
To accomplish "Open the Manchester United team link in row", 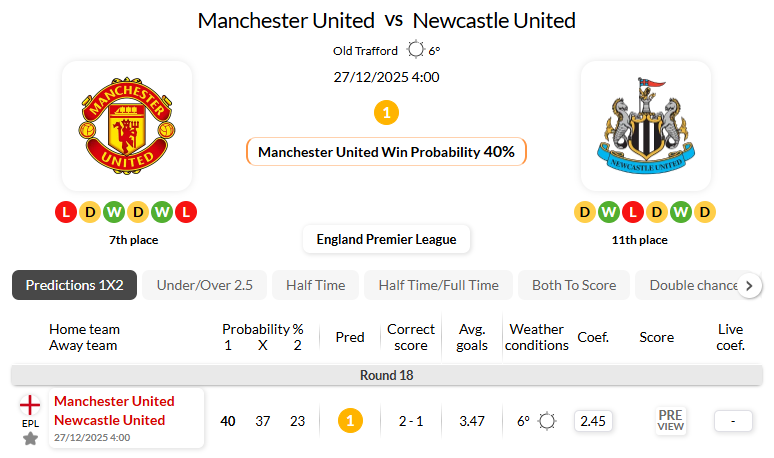I will pyautogui.click(x=114, y=401).
